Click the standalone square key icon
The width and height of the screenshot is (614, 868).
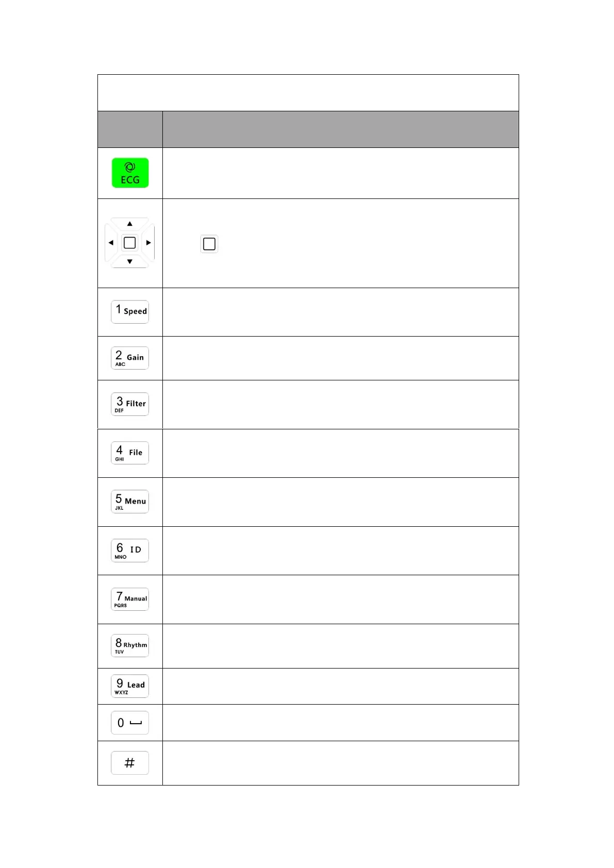[209, 244]
